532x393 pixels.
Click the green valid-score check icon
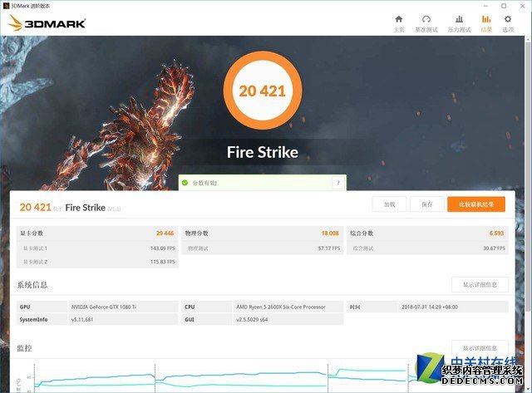[x=185, y=183]
